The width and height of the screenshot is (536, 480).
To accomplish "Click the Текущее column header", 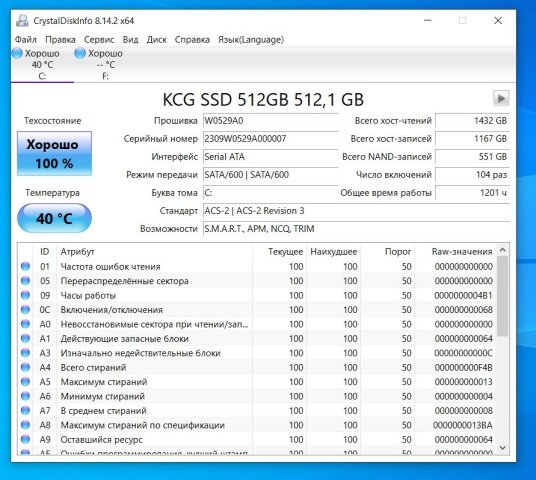I will tap(279, 252).
